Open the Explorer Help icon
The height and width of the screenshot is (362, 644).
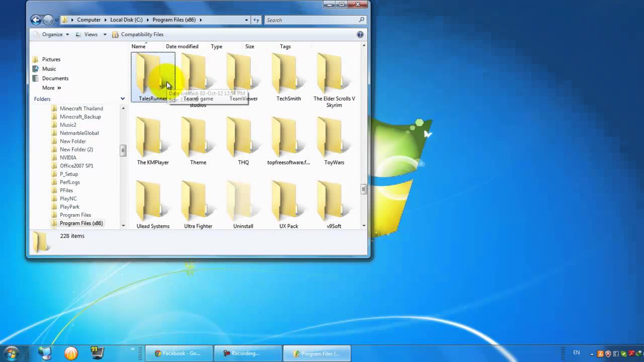click(360, 35)
